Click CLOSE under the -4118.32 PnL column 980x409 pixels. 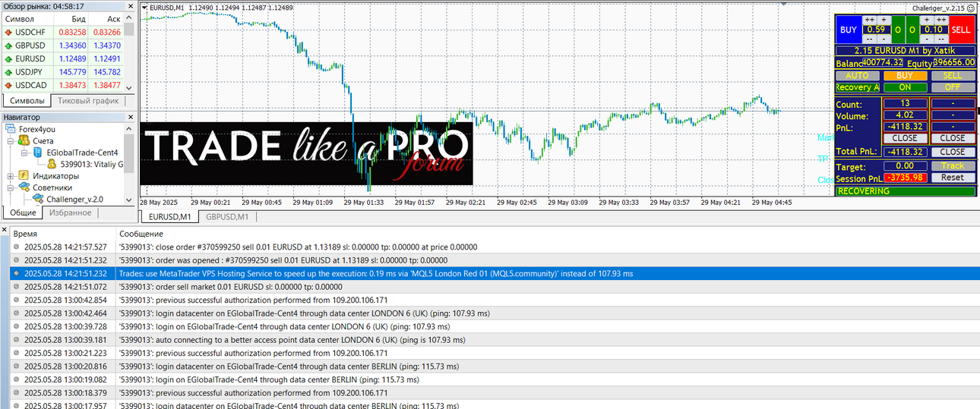[905, 138]
